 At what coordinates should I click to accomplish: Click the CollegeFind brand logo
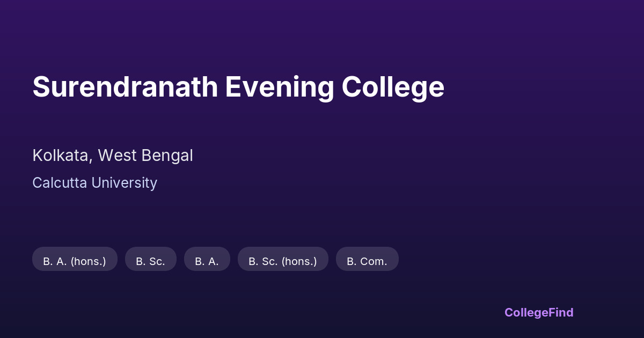point(539,312)
